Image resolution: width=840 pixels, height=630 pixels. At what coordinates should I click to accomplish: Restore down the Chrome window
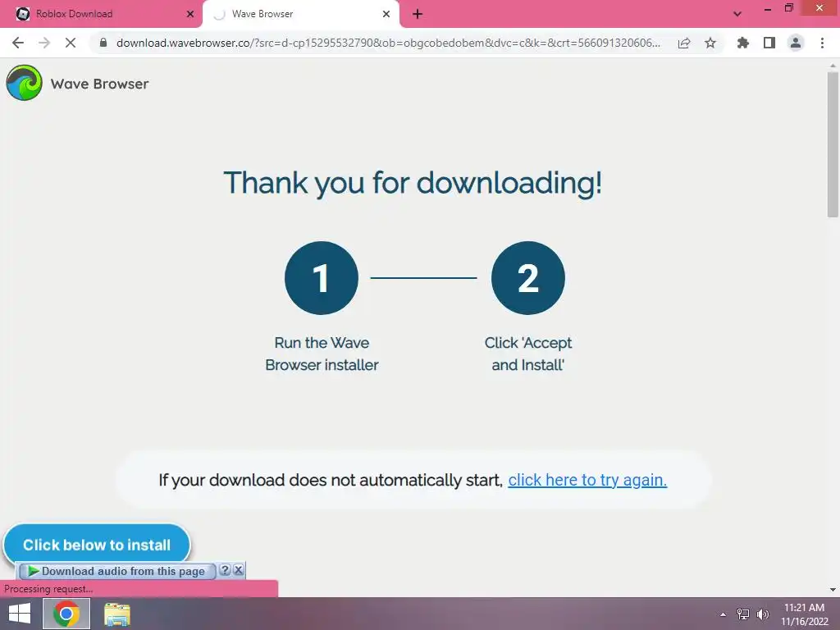coord(788,8)
